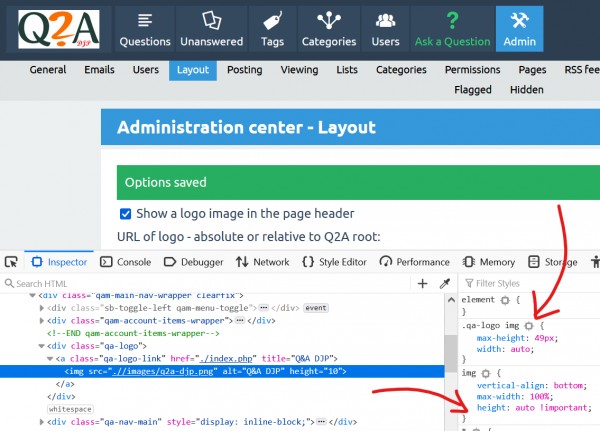The image size is (600, 431).
Task: Open the Users nav item
Action: click(385, 29)
